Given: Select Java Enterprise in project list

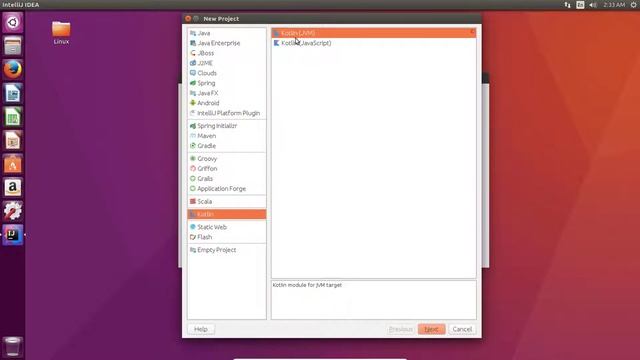Looking at the screenshot, I should pyautogui.click(x=227, y=43).
